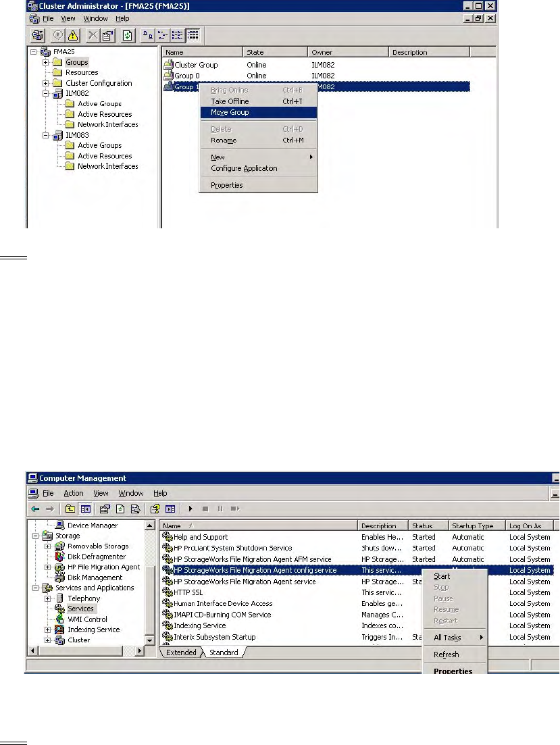This screenshot has height=745, width=560.
Task: Click Open Connection icon in Cluster Administrator toolbar
Action: (x=38, y=36)
